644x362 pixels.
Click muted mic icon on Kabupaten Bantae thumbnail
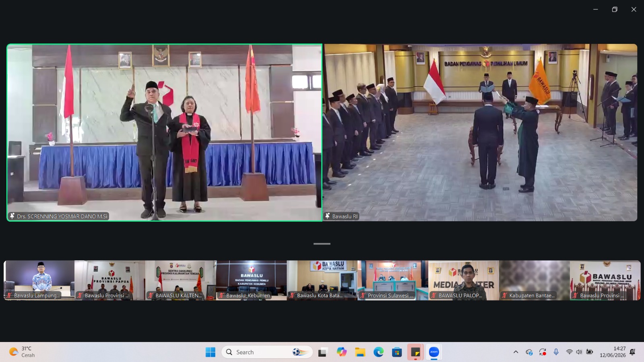pos(505,295)
